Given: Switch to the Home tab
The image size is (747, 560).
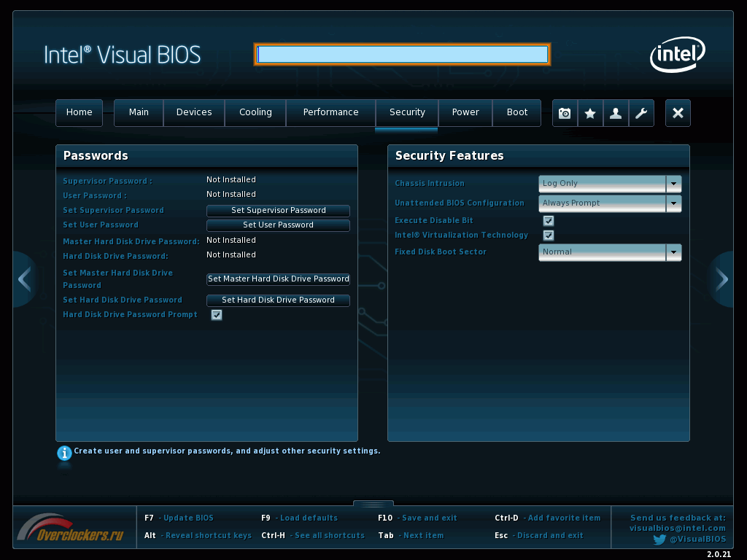Looking at the screenshot, I should point(79,113).
